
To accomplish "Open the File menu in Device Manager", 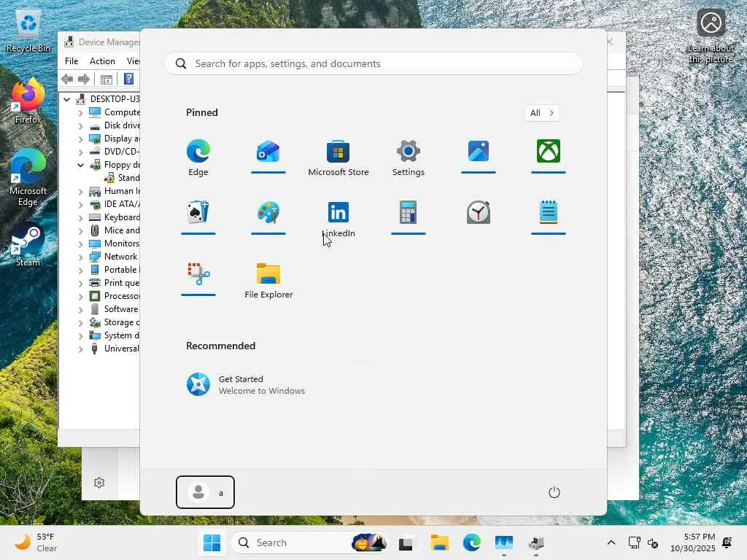I will (71, 61).
